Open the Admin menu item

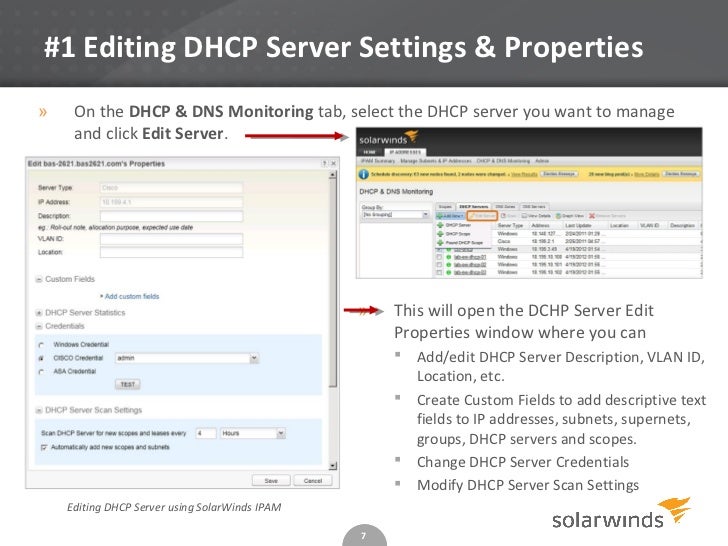click(x=542, y=161)
